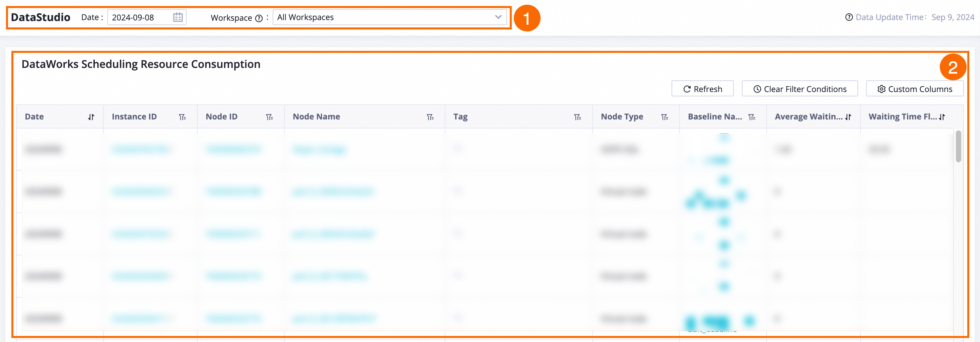
Task: Open filter for Node Type column
Action: pyautogui.click(x=664, y=117)
